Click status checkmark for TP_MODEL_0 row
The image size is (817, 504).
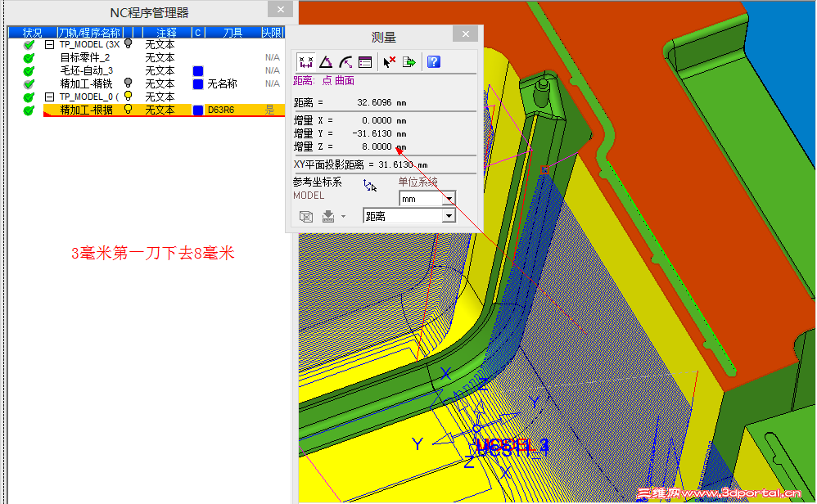[x=29, y=97]
